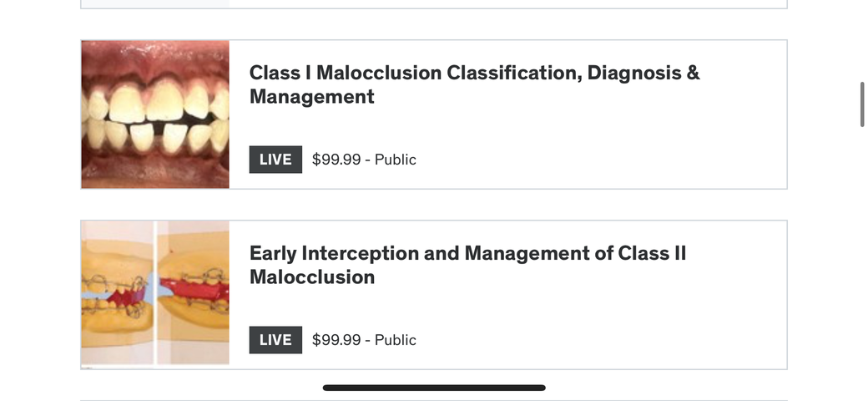The width and height of the screenshot is (868, 401).
Task: Select the $99.99 - Public price on Early Interception course
Action: point(364,340)
